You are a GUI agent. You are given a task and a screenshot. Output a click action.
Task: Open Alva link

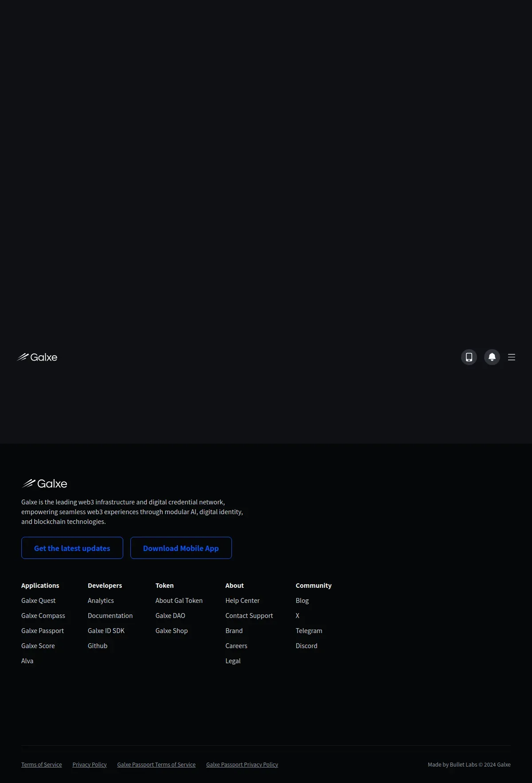[x=27, y=661]
